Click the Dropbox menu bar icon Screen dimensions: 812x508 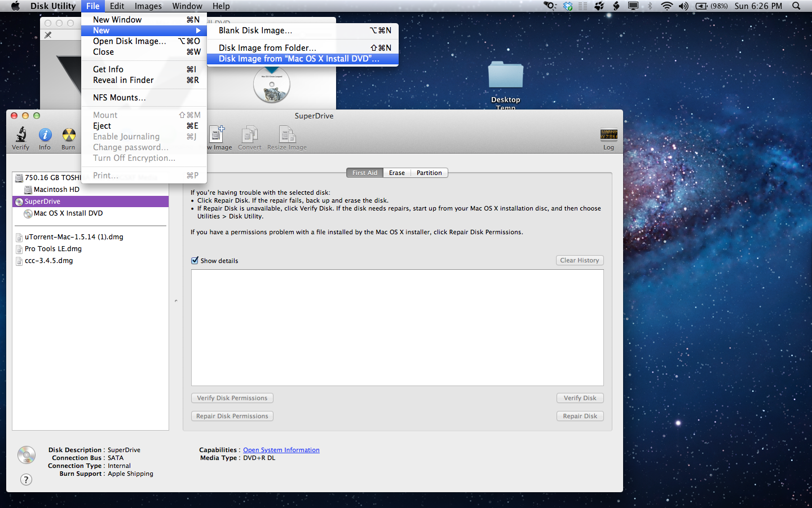tap(568, 6)
